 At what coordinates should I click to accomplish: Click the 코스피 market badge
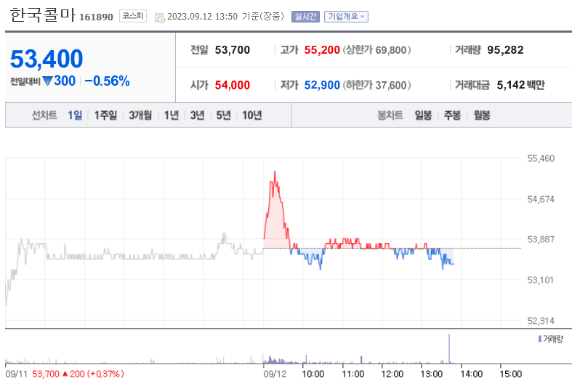133,16
